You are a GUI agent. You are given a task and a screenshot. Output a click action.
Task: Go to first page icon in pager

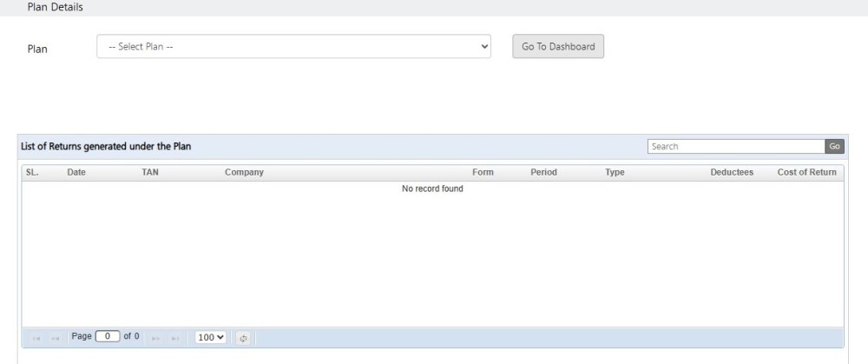point(36,338)
